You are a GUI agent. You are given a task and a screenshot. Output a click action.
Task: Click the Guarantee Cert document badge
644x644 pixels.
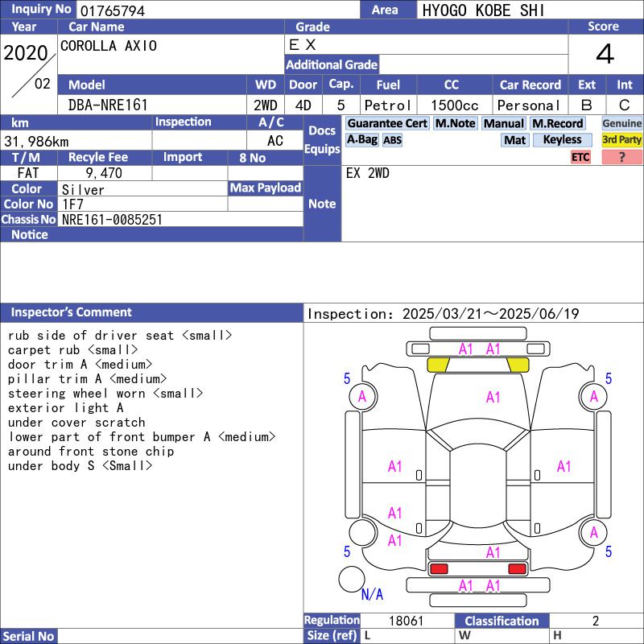click(x=387, y=123)
